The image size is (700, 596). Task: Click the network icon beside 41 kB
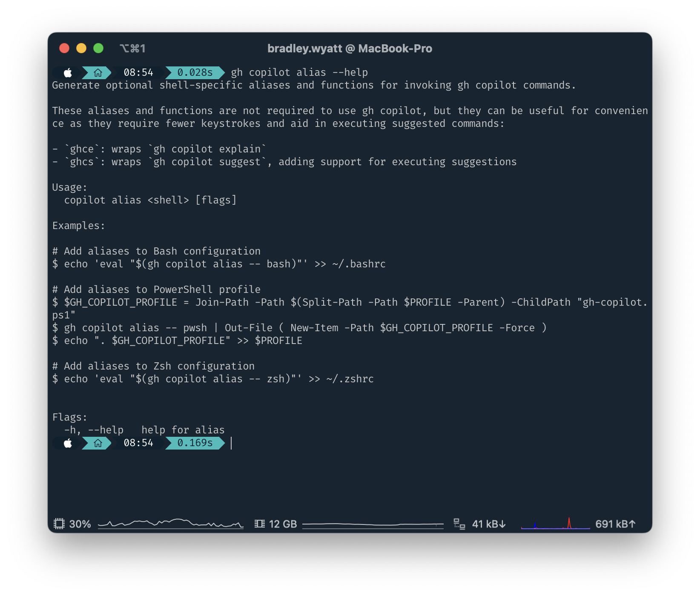pyautogui.click(x=459, y=524)
